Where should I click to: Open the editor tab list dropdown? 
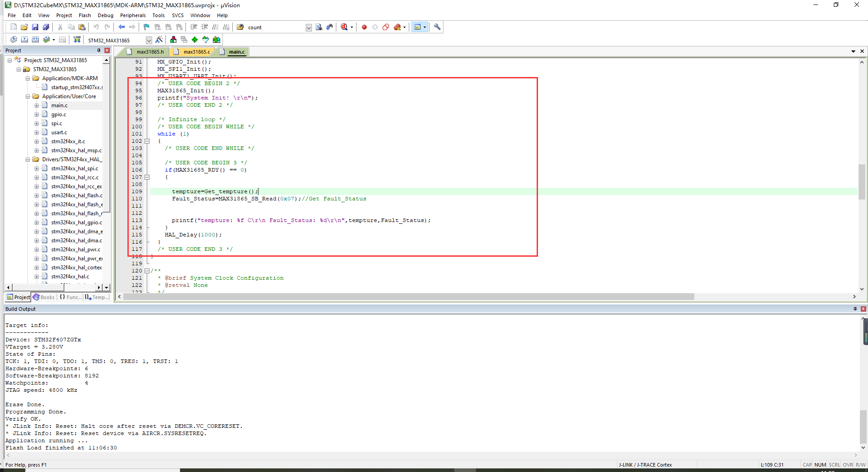point(853,51)
